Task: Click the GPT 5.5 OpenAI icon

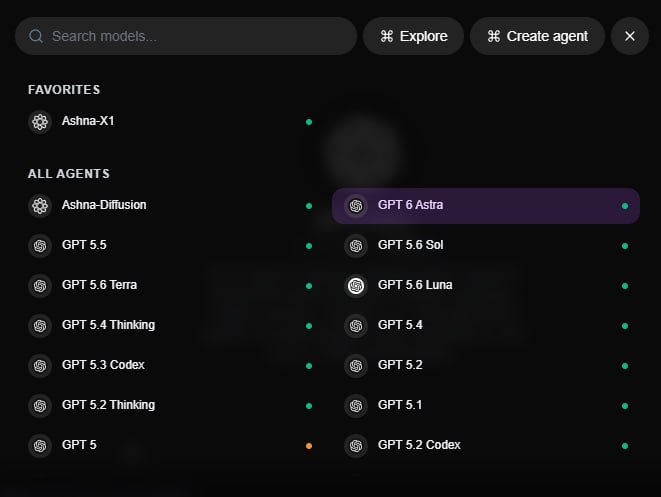Action: coord(40,246)
